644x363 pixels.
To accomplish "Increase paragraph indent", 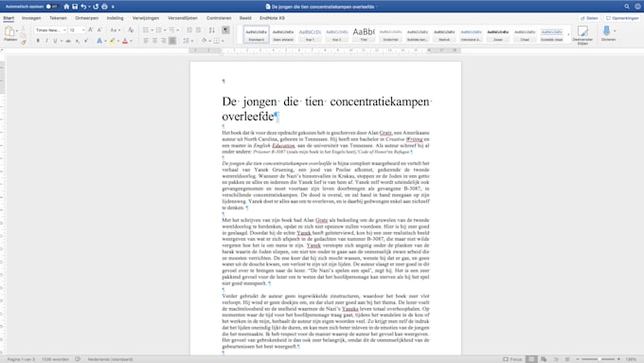I will pyautogui.click(x=198, y=30).
